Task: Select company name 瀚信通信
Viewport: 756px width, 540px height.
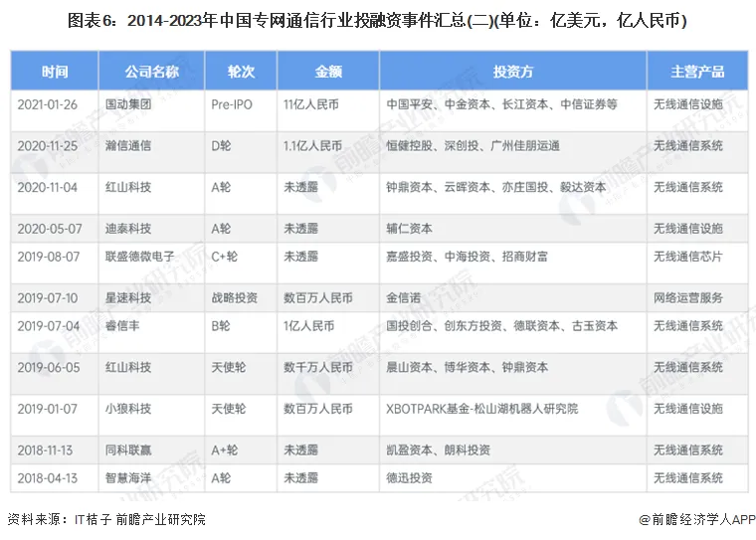Action: click(x=128, y=145)
